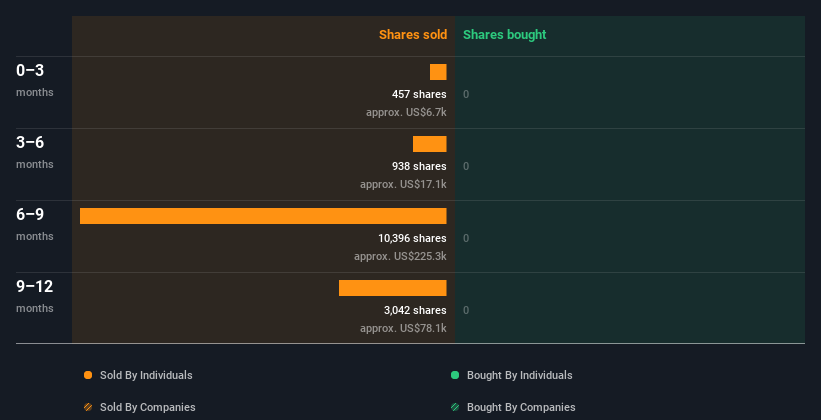This screenshot has height=420, width=821.
Task: Click the 457 shares label
Action: pos(419,94)
